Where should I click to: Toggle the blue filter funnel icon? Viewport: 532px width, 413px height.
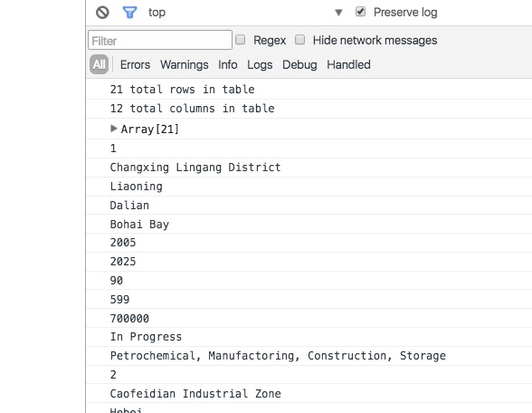(129, 13)
